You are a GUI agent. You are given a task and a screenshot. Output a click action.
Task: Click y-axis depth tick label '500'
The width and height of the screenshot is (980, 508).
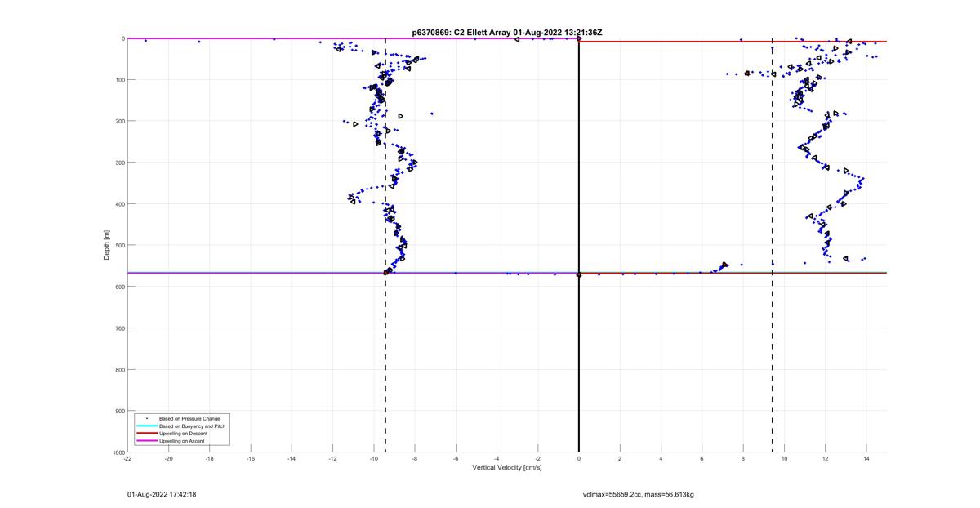[119, 245]
